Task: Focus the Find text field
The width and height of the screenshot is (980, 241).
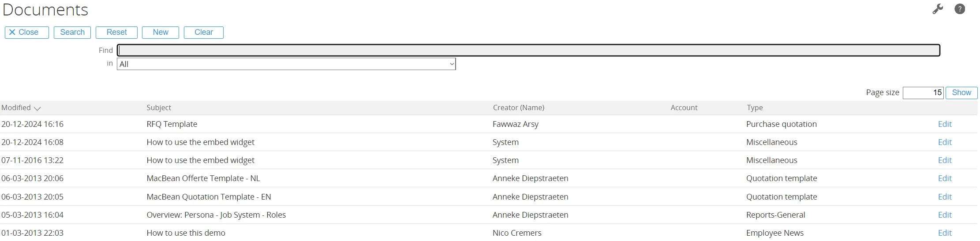Action: (528, 50)
